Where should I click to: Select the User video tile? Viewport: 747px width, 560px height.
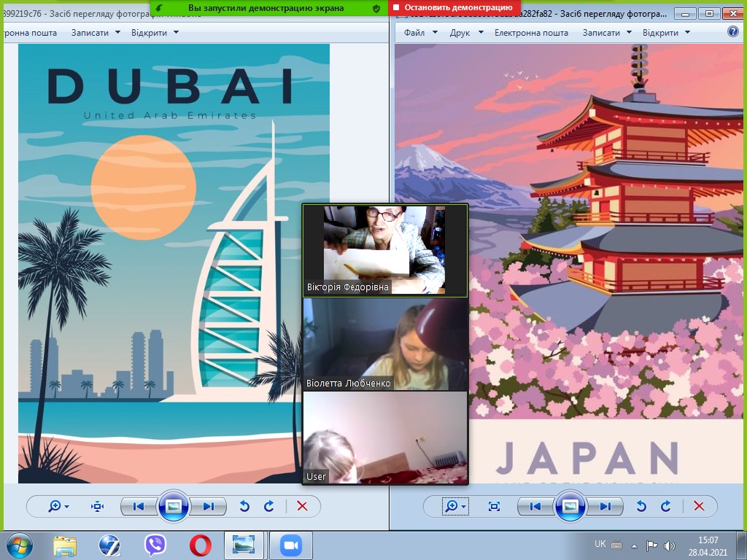click(x=385, y=437)
